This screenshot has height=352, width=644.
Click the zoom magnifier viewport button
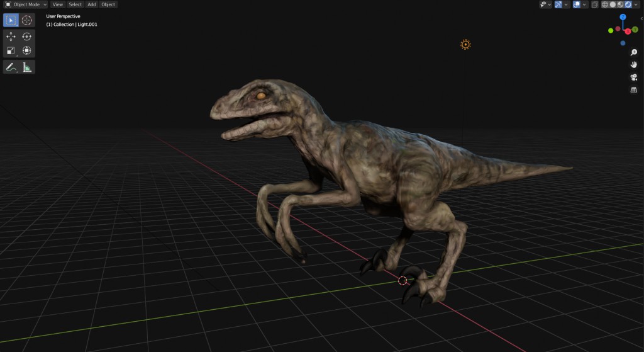(634, 52)
